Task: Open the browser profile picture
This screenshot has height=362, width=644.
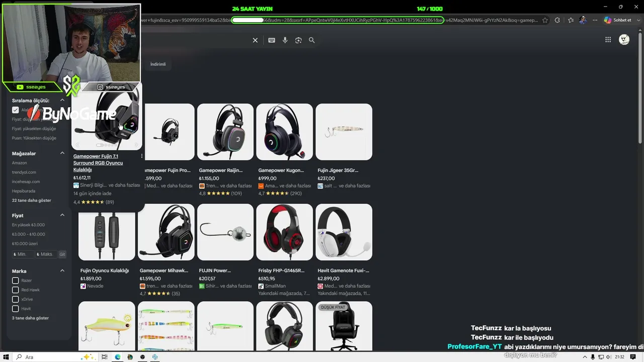Action: coord(583,20)
